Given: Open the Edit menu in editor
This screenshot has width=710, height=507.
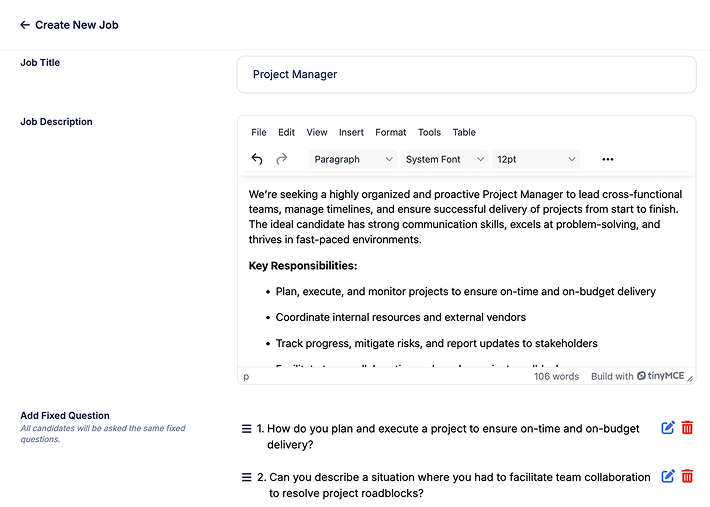Looking at the screenshot, I should tap(286, 132).
